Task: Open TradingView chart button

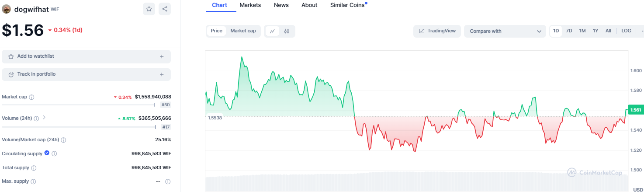Action: [437, 31]
